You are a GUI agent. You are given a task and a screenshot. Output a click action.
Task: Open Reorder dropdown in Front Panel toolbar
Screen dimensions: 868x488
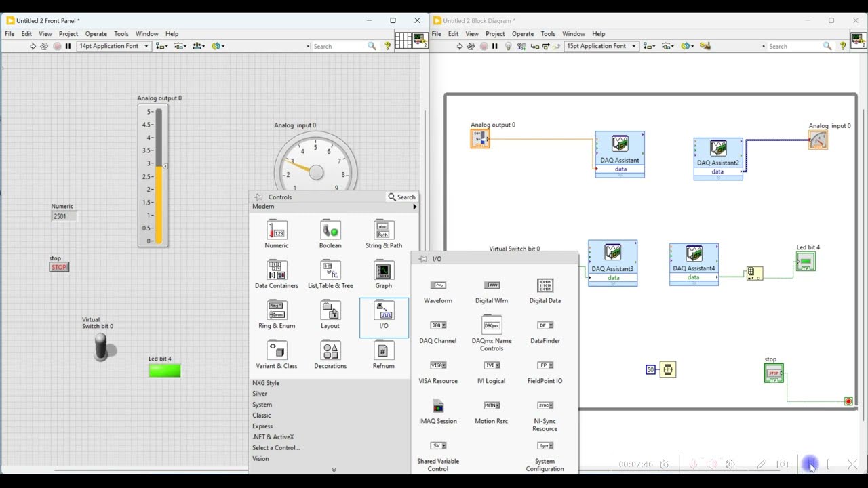coord(218,46)
